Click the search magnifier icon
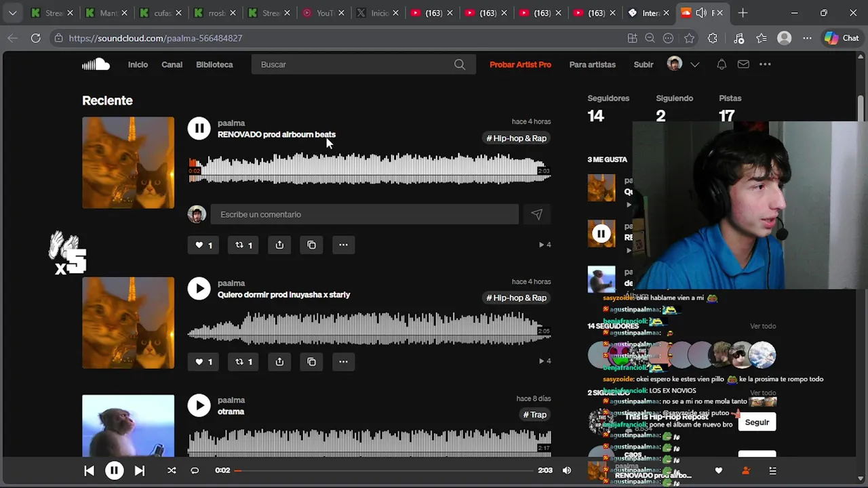Viewport: 868px width, 488px height. pos(460,64)
